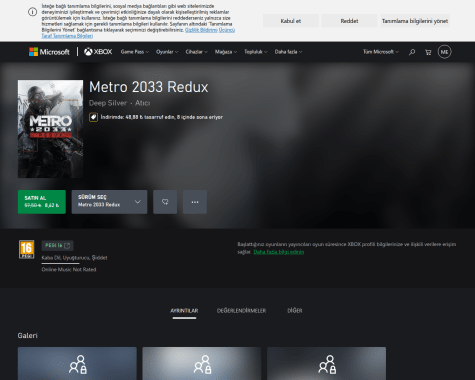Open the Daha fazla bilgi edinin link
This screenshot has height=380, width=475.
click(279, 252)
